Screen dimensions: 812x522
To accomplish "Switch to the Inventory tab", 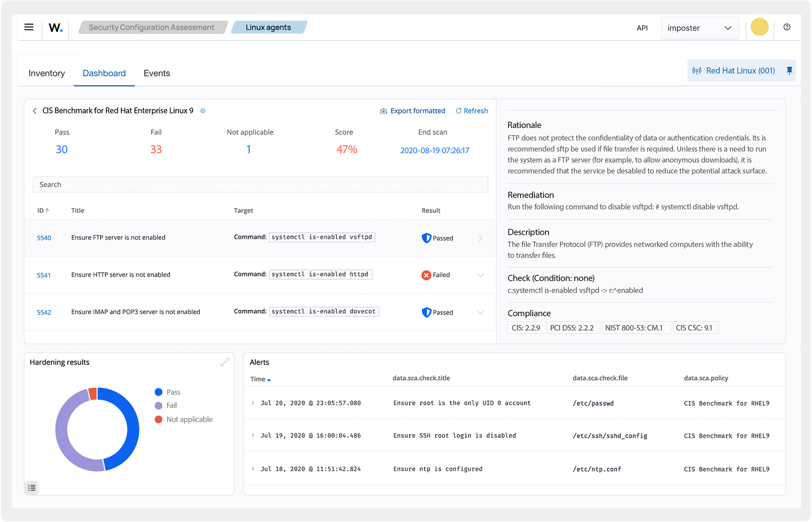I will click(x=46, y=73).
